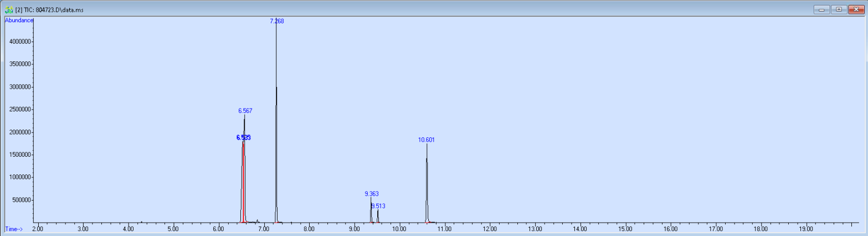Screen dimensions: 868x236
Task: Click the 19.00 time axis label
Action: 806,228
